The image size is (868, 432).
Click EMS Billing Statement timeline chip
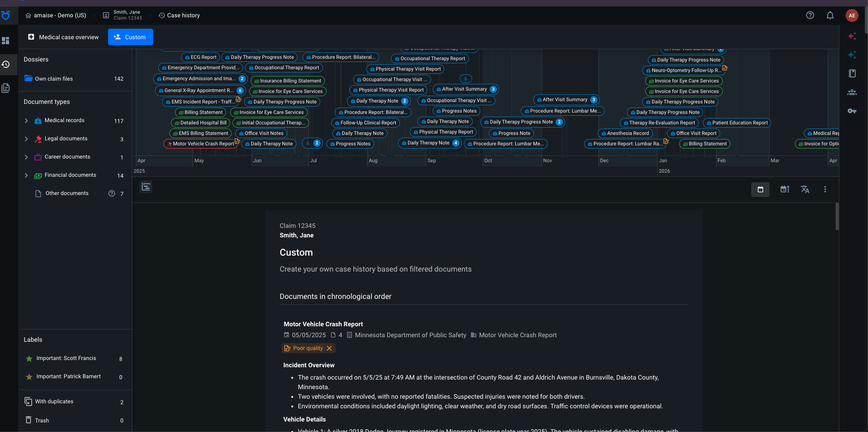click(200, 133)
